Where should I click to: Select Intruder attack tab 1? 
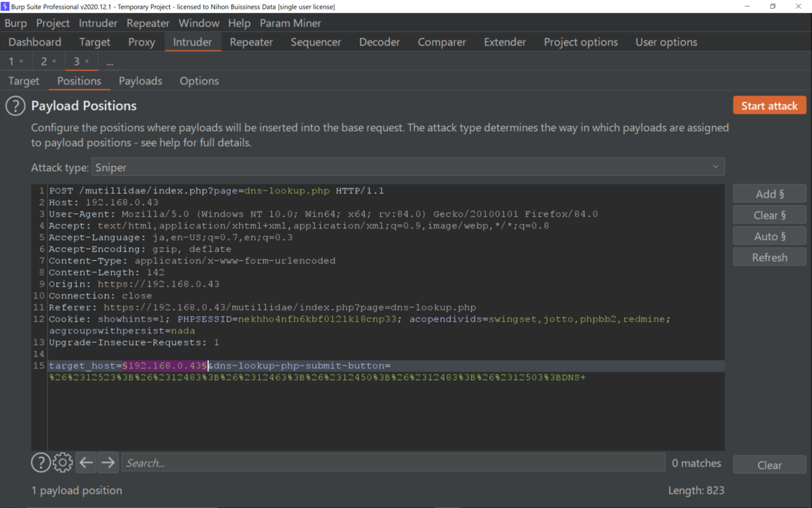tap(11, 62)
